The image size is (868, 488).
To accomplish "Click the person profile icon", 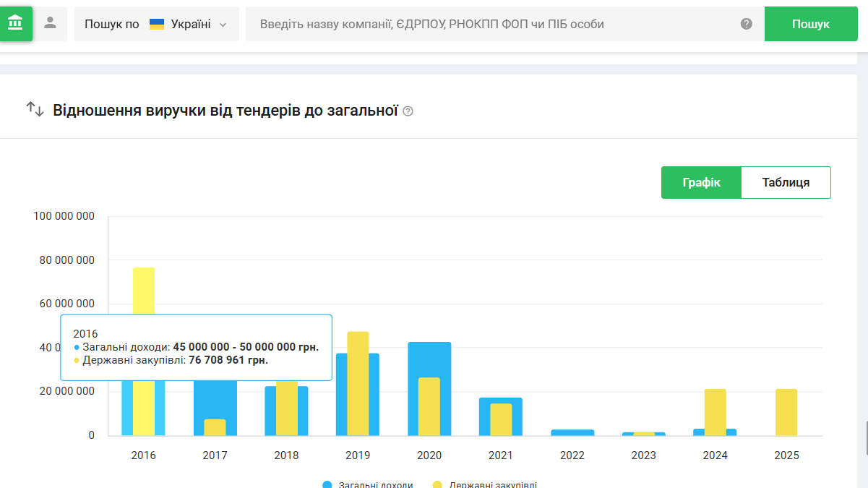I will pyautogui.click(x=50, y=23).
